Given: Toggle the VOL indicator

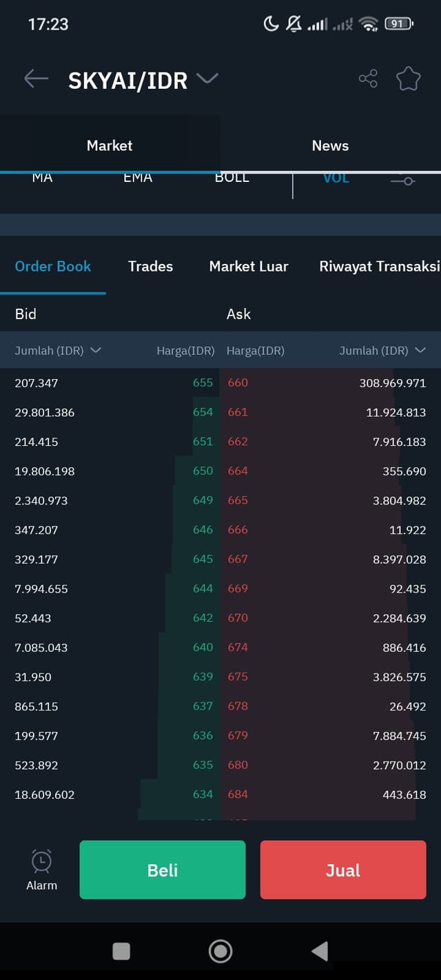Looking at the screenshot, I should coord(336,178).
